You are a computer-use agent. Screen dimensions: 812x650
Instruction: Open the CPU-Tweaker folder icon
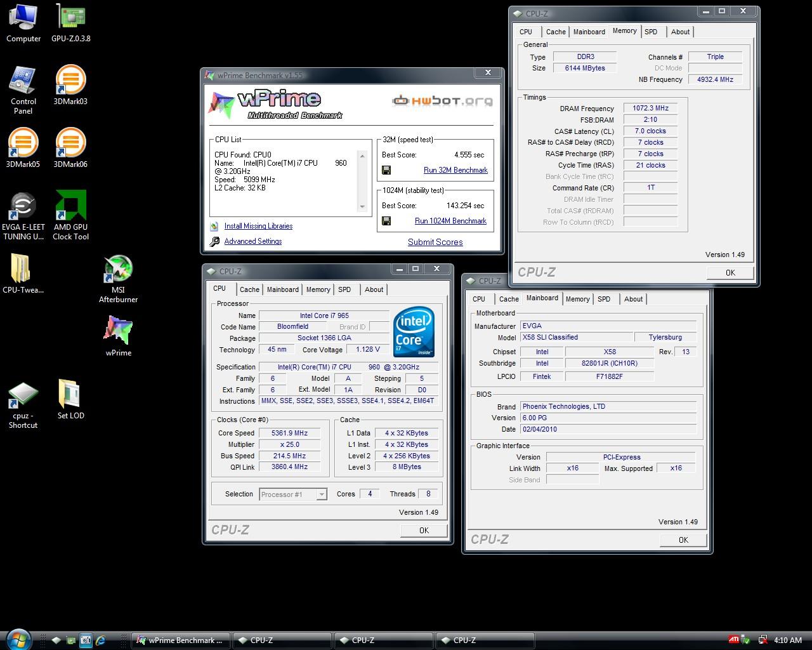23,274
